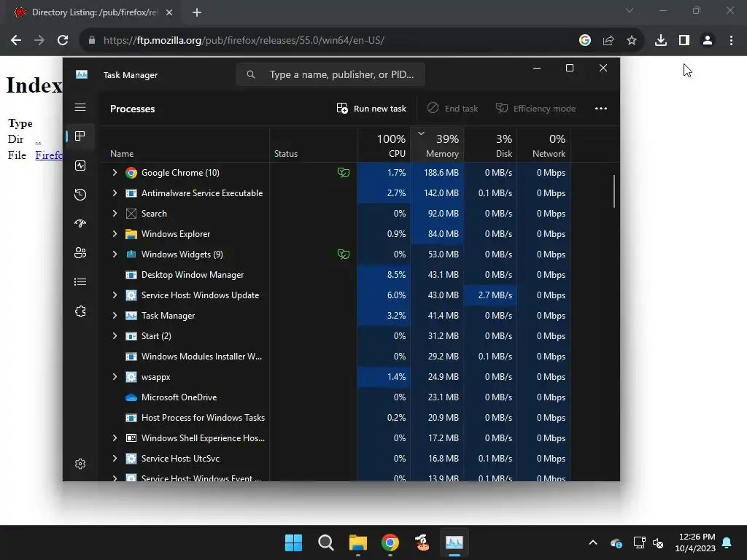Open Task Manager Settings gear

[80, 464]
